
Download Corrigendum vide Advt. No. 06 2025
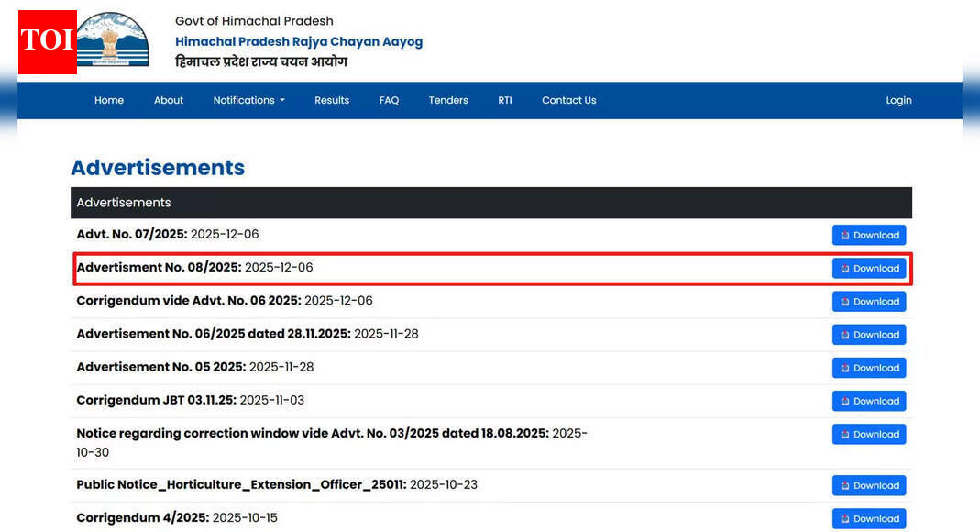tap(868, 301)
